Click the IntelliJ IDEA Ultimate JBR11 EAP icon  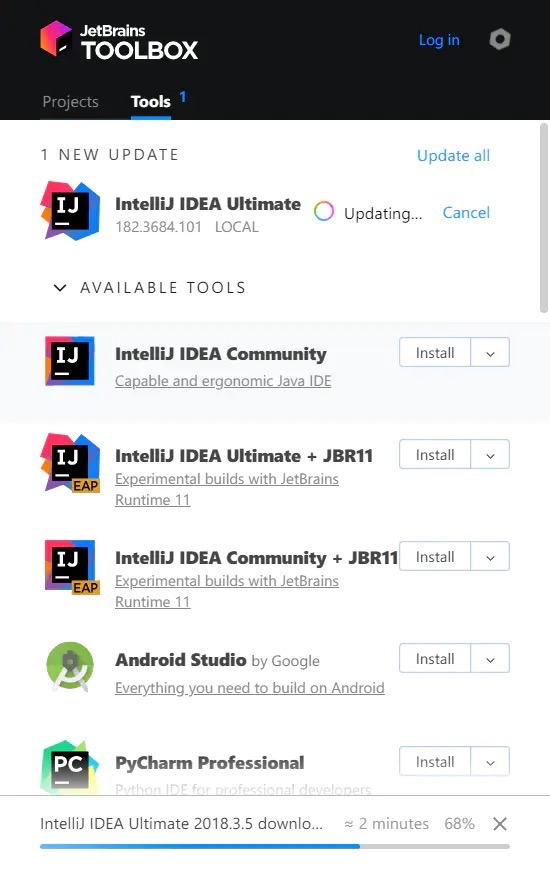70,463
